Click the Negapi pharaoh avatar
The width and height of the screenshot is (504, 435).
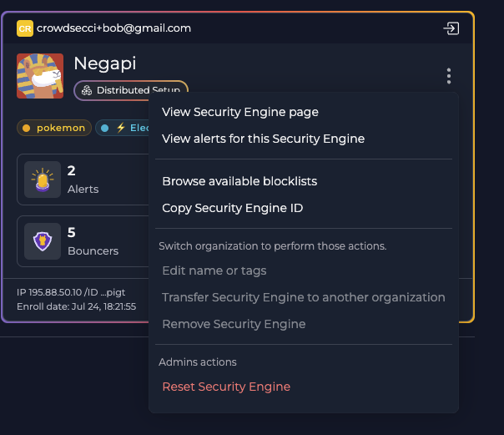[40, 76]
